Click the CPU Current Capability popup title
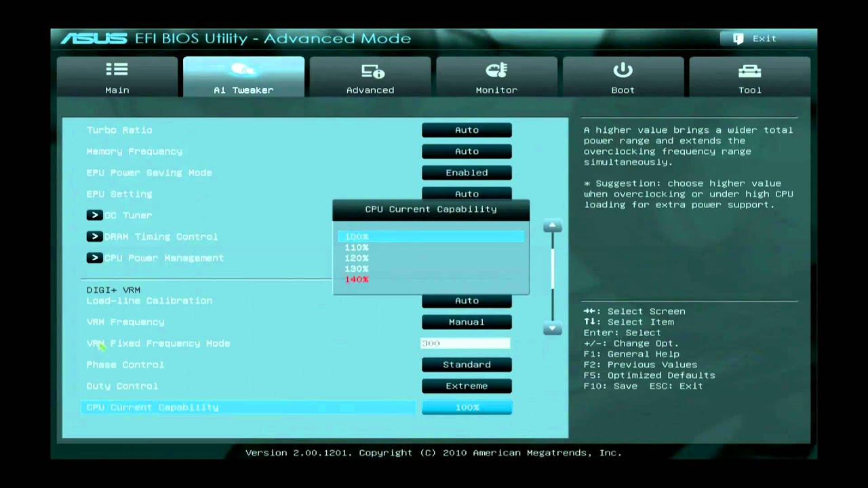 pyautogui.click(x=431, y=209)
